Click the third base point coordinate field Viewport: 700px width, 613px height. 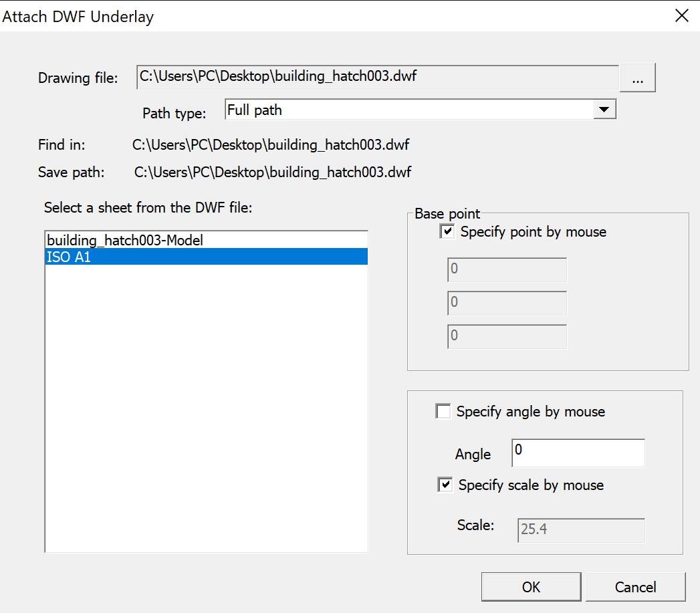[x=505, y=336]
